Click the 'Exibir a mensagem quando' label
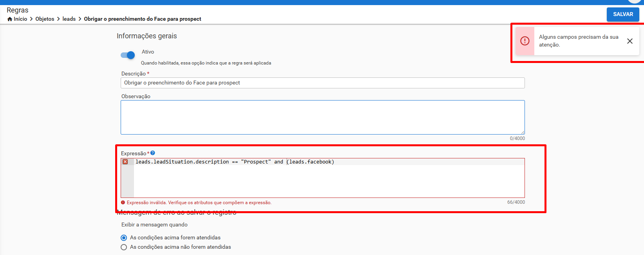This screenshot has width=644, height=255. [x=154, y=224]
